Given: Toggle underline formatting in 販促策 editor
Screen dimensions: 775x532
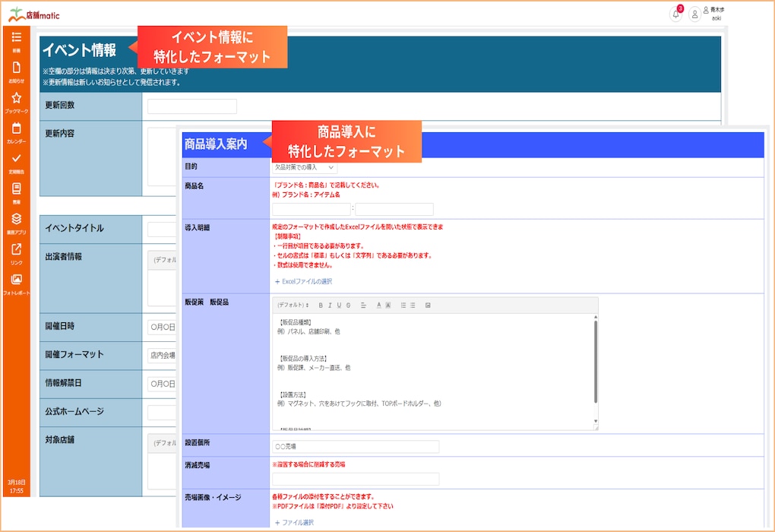Looking at the screenshot, I should (339, 306).
